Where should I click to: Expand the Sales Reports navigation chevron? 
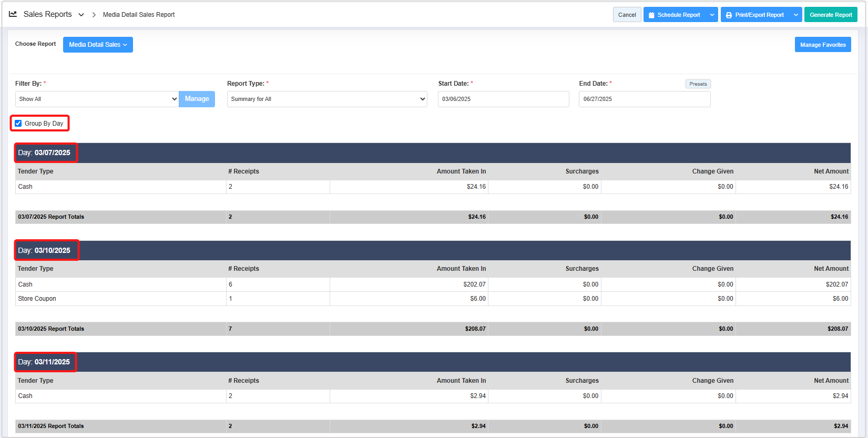(x=81, y=15)
